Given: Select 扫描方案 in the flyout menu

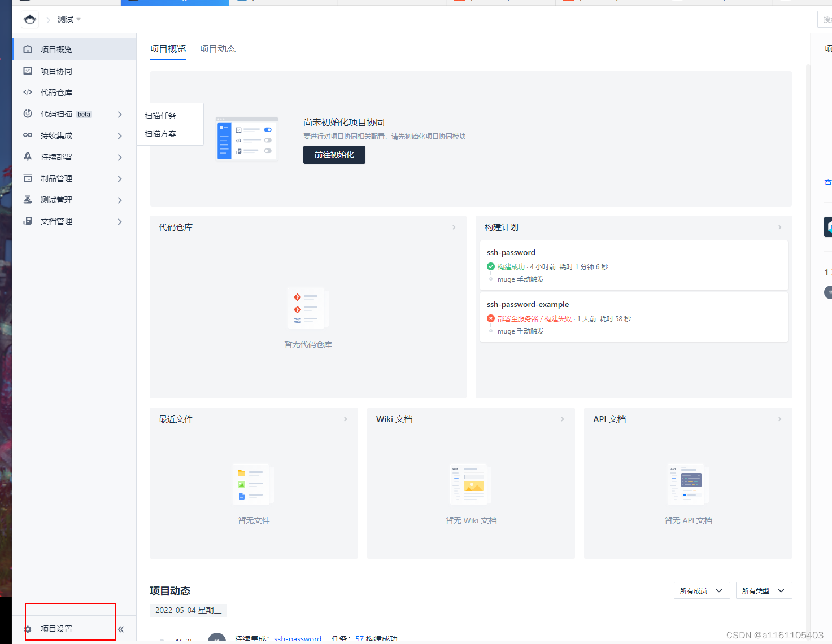Looking at the screenshot, I should click(x=160, y=134).
